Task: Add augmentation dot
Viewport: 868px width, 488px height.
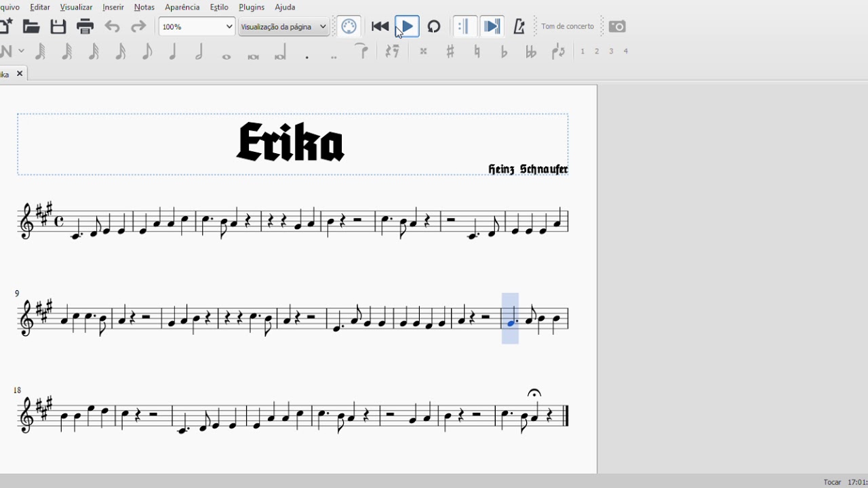Action: click(307, 57)
